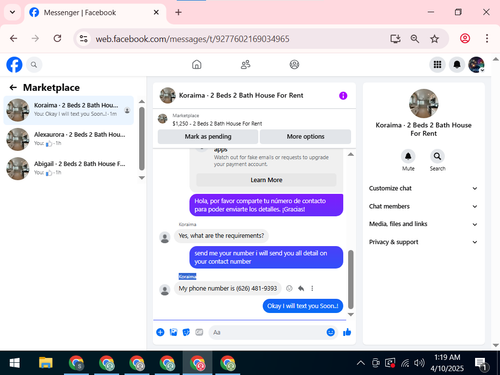Open the Facebook menu grid icon
The height and width of the screenshot is (375, 500).
[437, 64]
